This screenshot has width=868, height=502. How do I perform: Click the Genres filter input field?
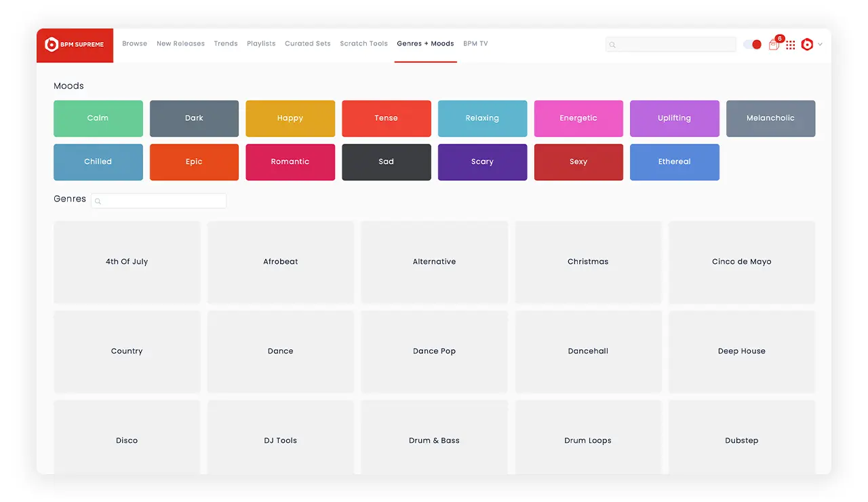[163, 201]
